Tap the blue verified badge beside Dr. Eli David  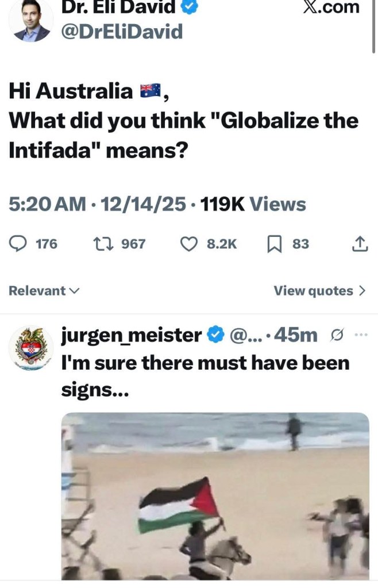coord(189,7)
